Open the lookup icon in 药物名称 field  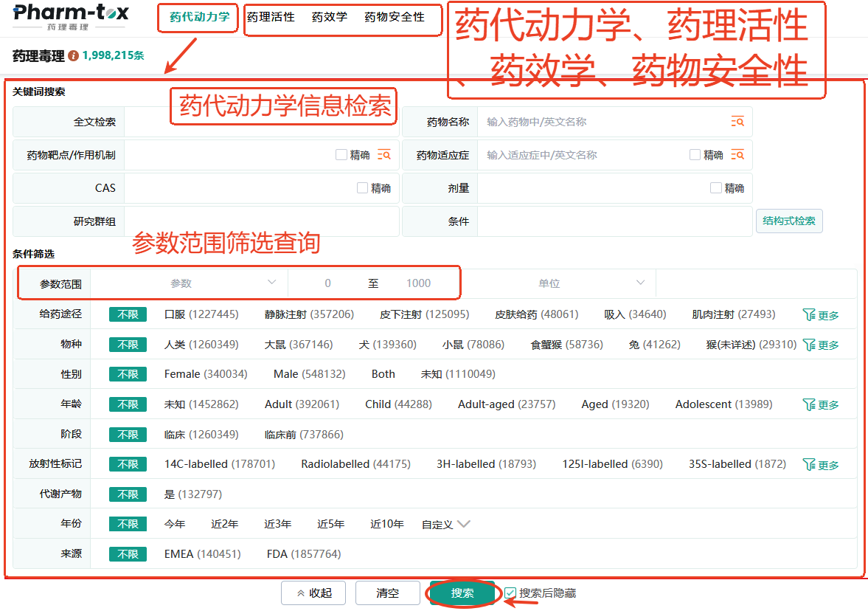737,122
